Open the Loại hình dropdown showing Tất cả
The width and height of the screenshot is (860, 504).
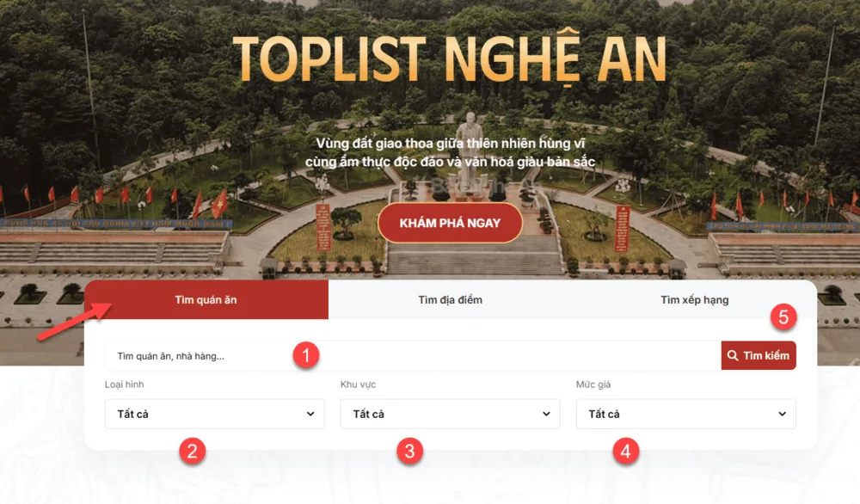214,414
